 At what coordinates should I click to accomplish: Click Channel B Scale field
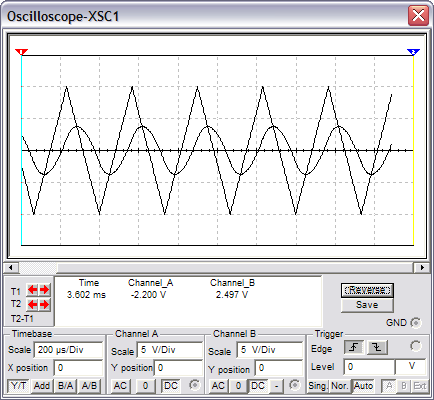270,350
